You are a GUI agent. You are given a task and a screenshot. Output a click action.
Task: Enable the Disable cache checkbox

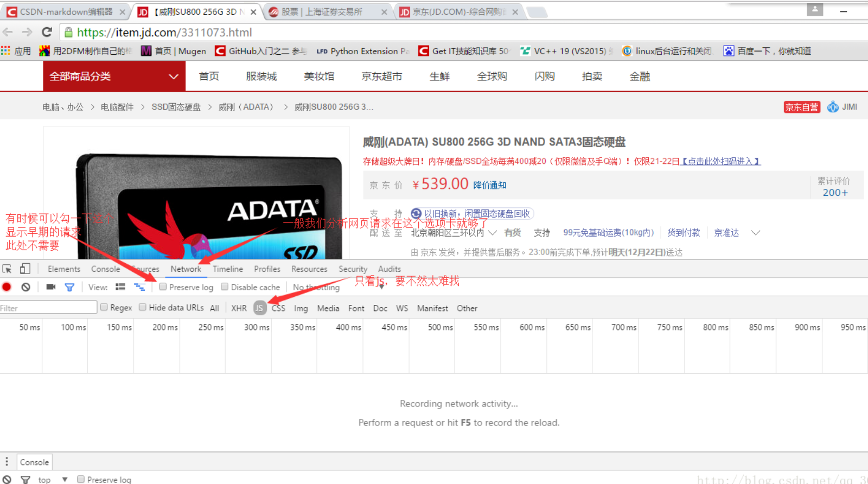tap(225, 287)
